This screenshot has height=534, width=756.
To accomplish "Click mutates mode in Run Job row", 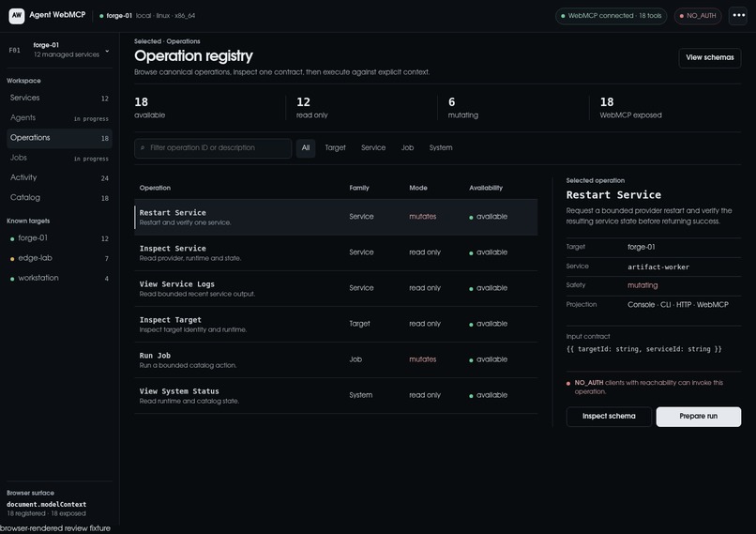I will tap(422, 359).
